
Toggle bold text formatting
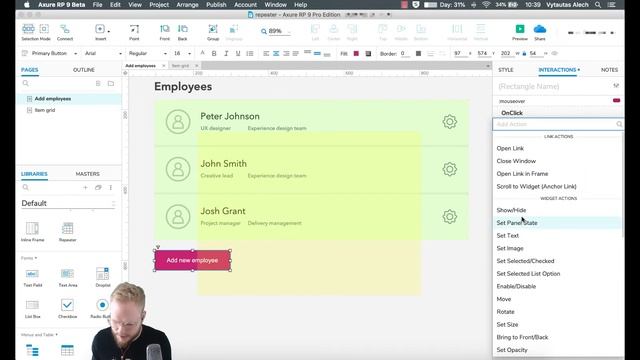click(x=214, y=53)
